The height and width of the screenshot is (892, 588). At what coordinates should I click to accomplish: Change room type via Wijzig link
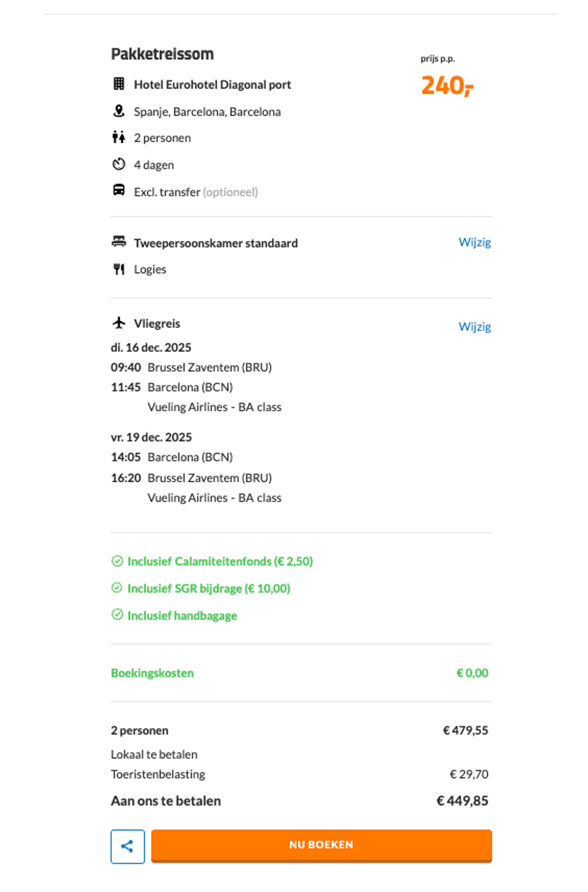click(474, 242)
